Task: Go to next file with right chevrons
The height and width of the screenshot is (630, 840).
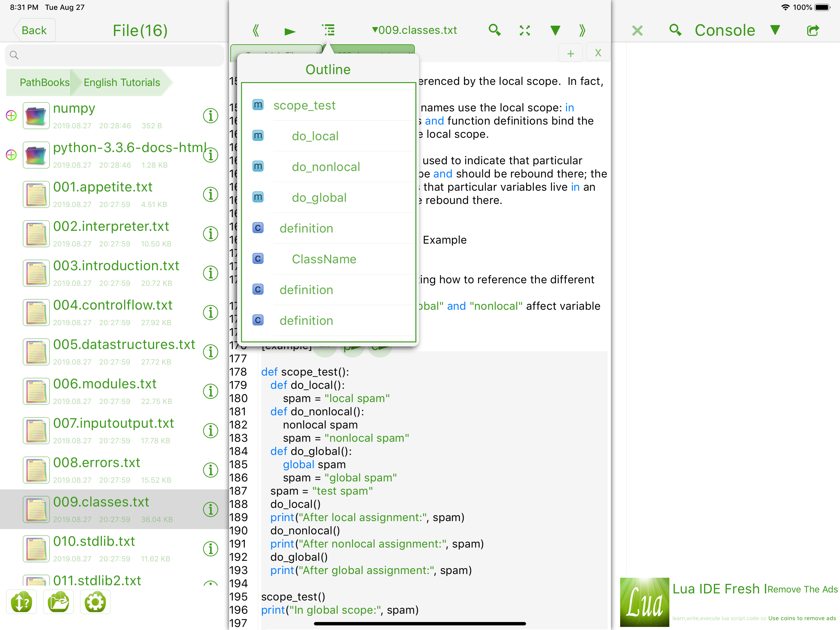Action: tap(582, 30)
